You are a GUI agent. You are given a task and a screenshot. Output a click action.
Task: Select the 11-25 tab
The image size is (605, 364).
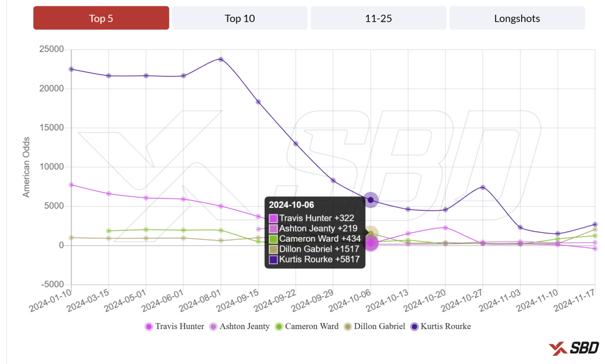click(379, 18)
